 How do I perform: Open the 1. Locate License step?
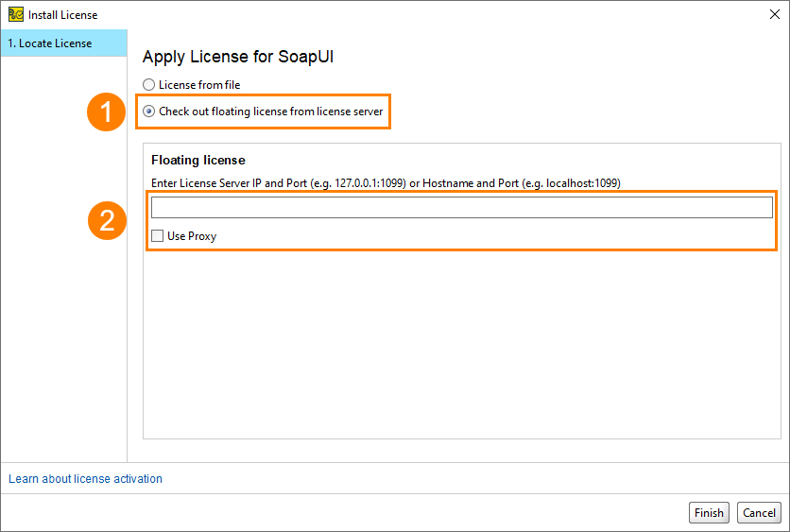click(x=64, y=43)
